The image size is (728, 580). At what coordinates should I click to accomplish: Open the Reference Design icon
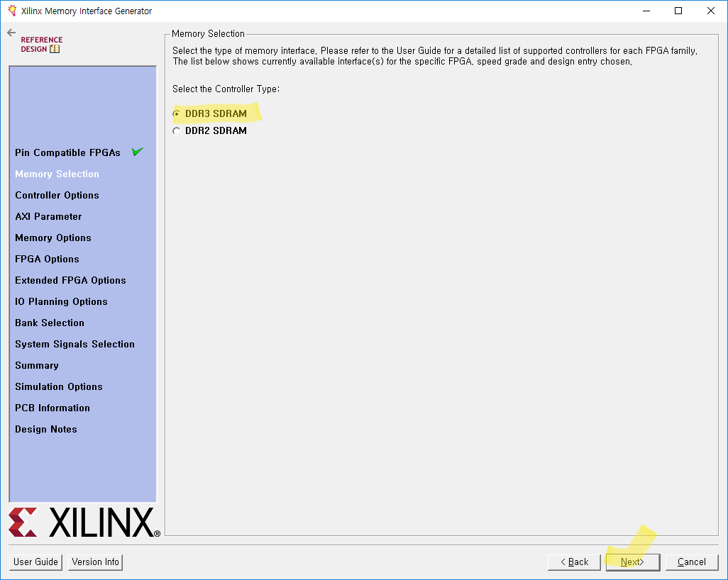[x=41, y=45]
